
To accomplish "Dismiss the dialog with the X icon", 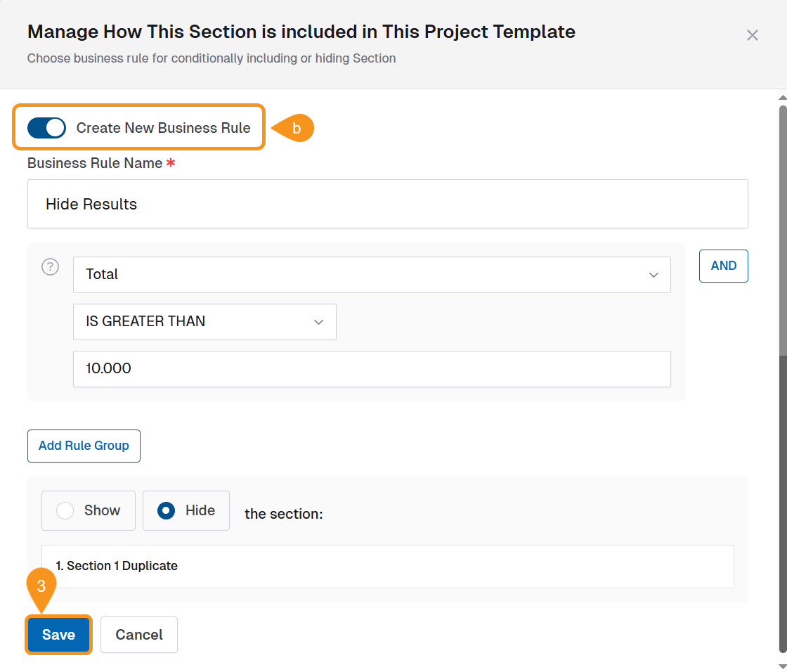I will coord(753,35).
